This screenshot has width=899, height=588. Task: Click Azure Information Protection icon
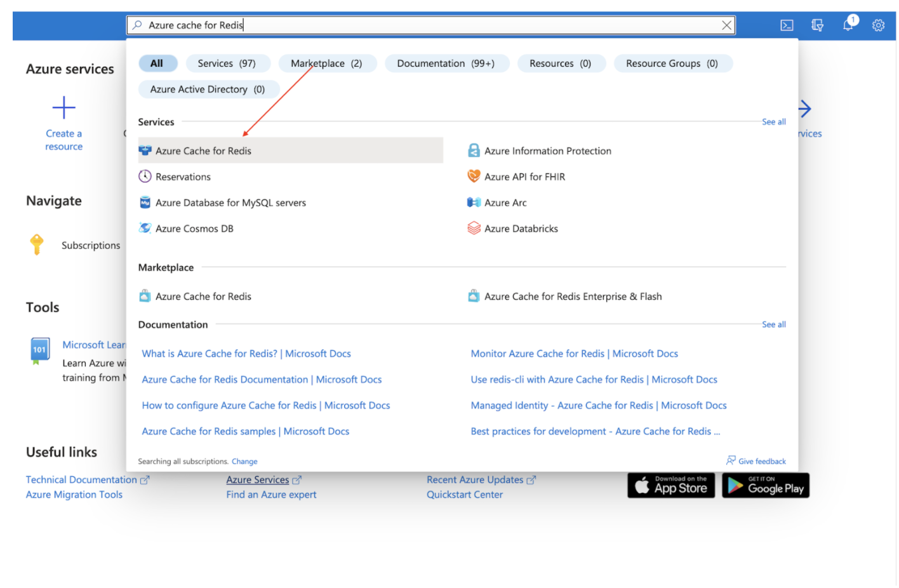pyautogui.click(x=474, y=150)
